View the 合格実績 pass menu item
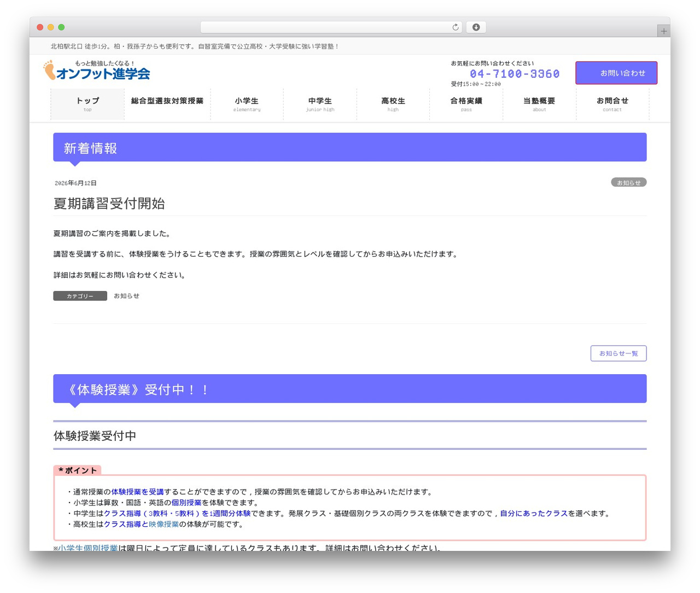This screenshot has height=593, width=700. (466, 104)
